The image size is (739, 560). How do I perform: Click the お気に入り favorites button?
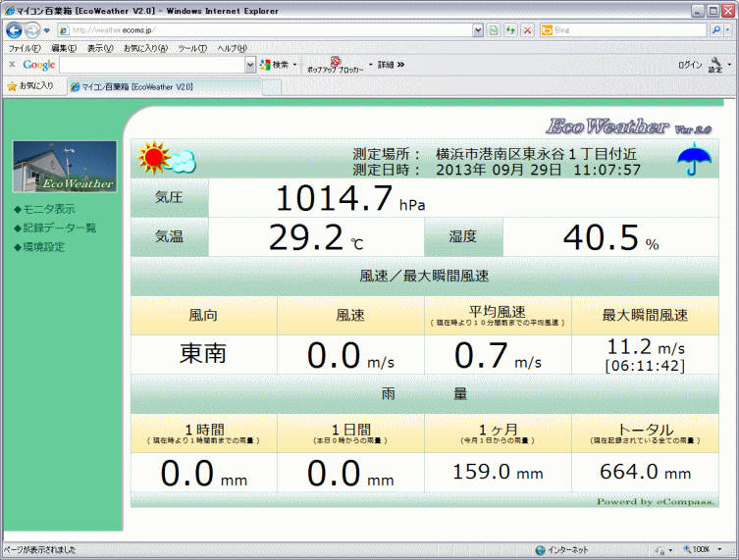pyautogui.click(x=30, y=86)
